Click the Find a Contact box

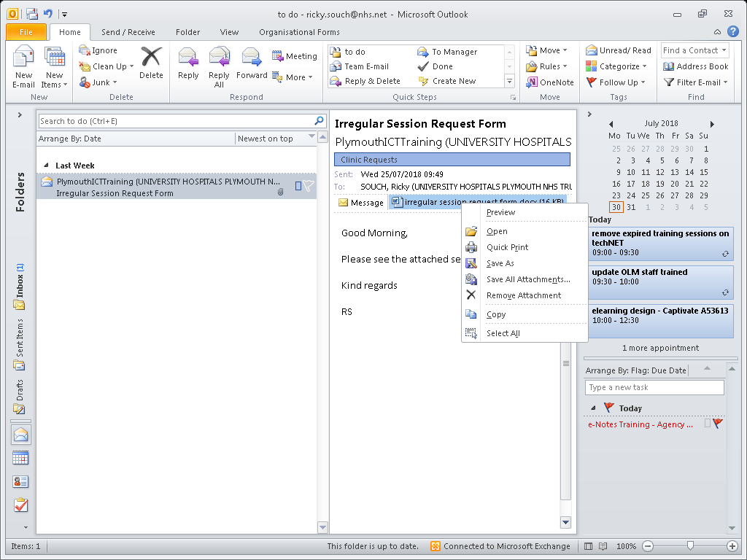[694, 50]
